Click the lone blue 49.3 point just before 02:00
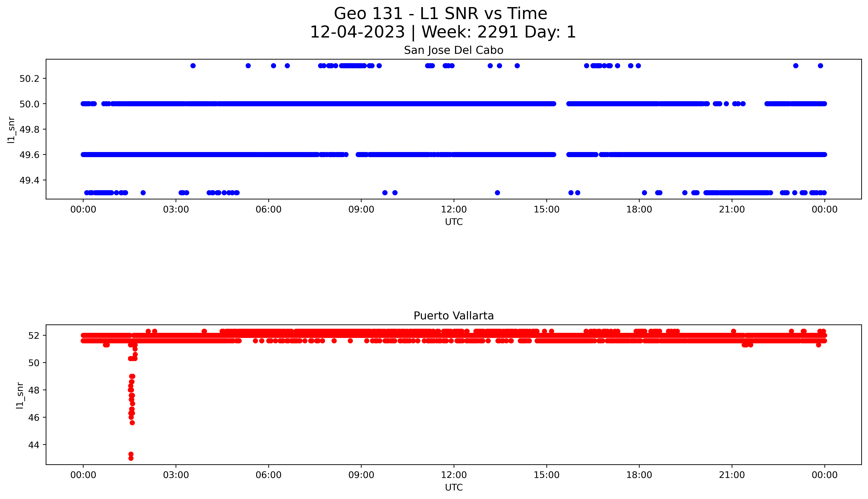868x499 pixels. [x=143, y=193]
